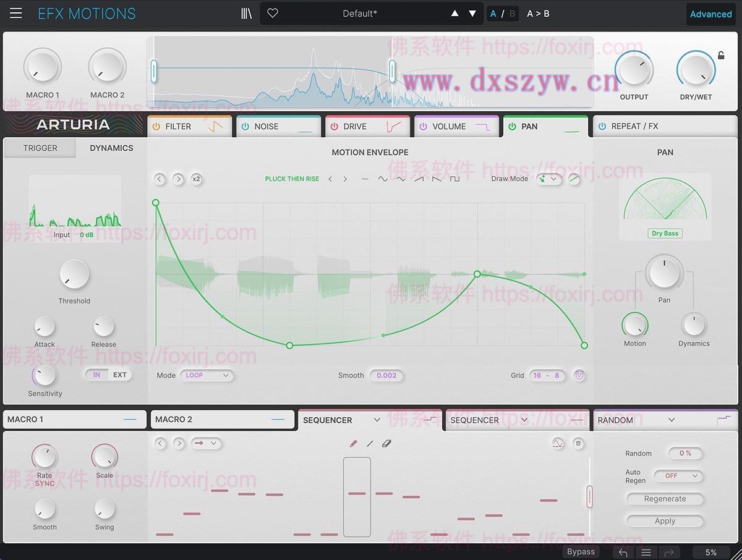Image resolution: width=742 pixels, height=560 pixels.
Task: Toggle the grid snap magnet icon
Action: [579, 375]
